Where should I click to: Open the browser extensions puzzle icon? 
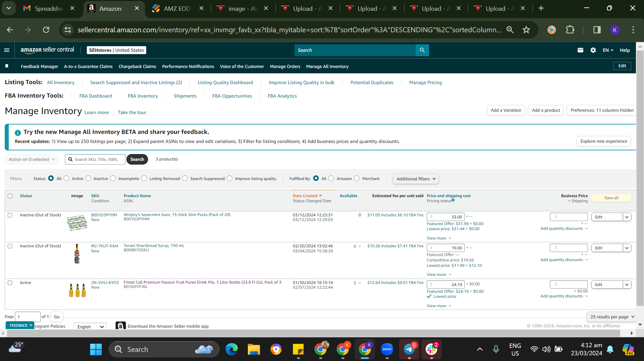(570, 30)
